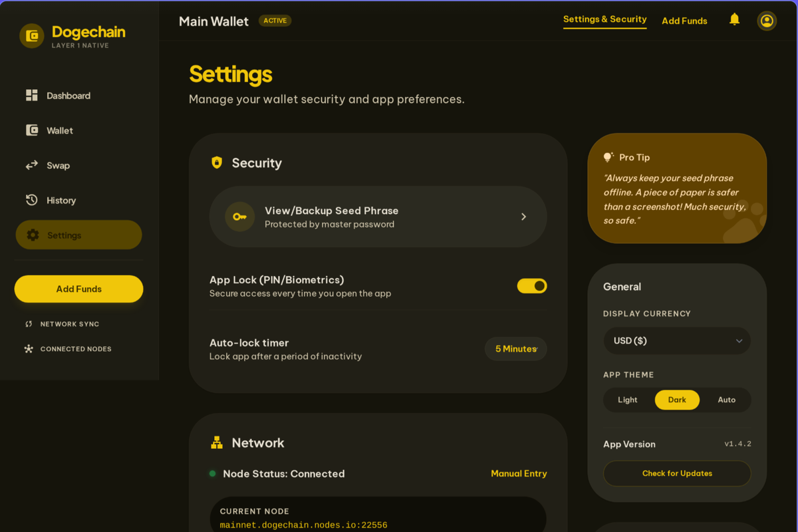Click Check for Updates button
798x532 pixels.
(x=677, y=473)
